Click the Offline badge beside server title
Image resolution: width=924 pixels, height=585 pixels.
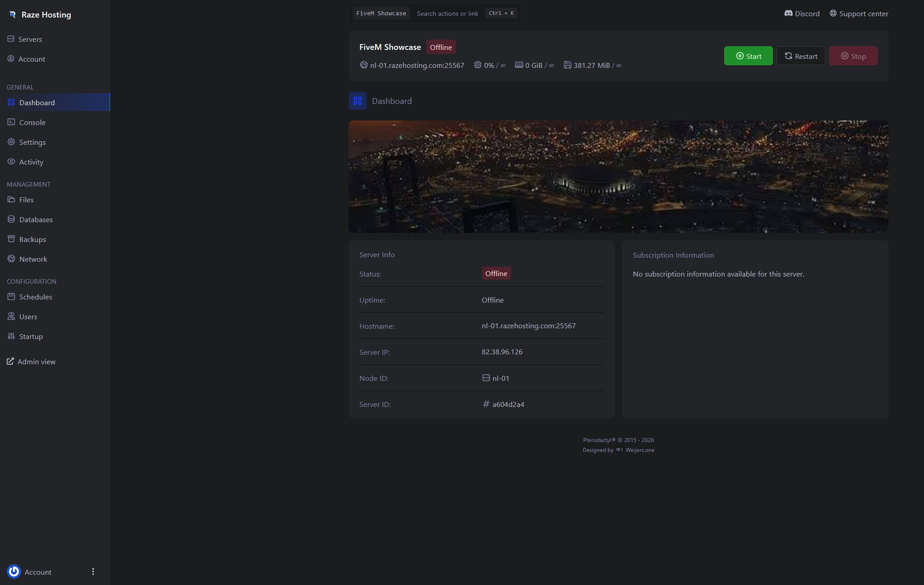pyautogui.click(x=441, y=47)
